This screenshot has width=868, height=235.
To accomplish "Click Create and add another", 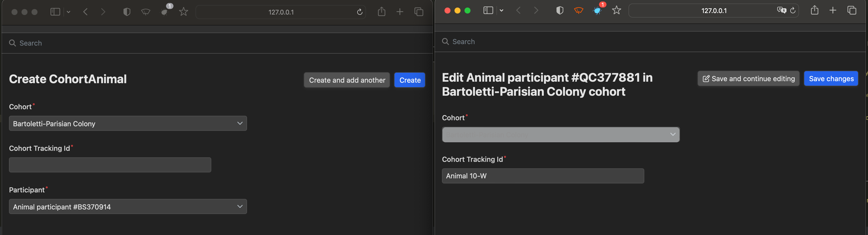I will pyautogui.click(x=346, y=80).
